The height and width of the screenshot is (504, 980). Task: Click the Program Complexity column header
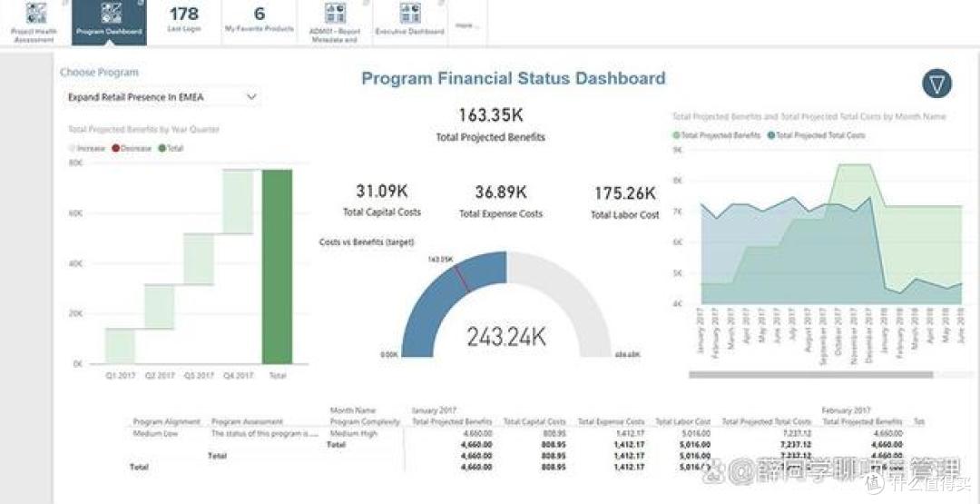[x=365, y=422]
